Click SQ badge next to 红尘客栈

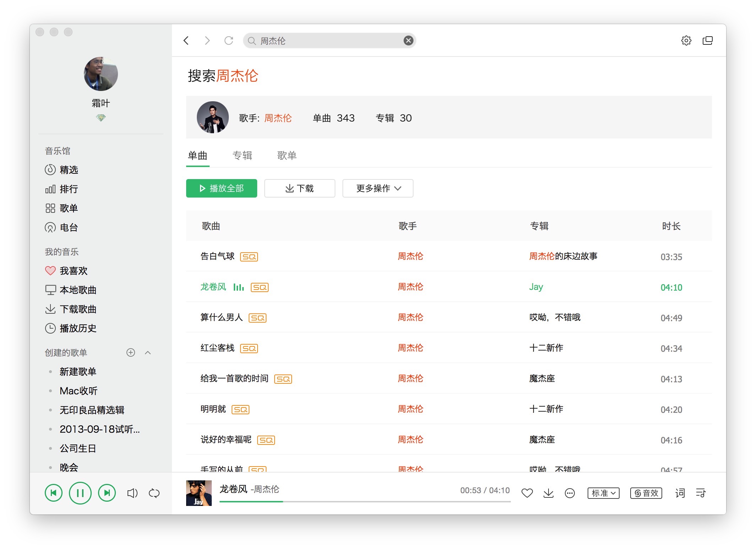coord(249,349)
